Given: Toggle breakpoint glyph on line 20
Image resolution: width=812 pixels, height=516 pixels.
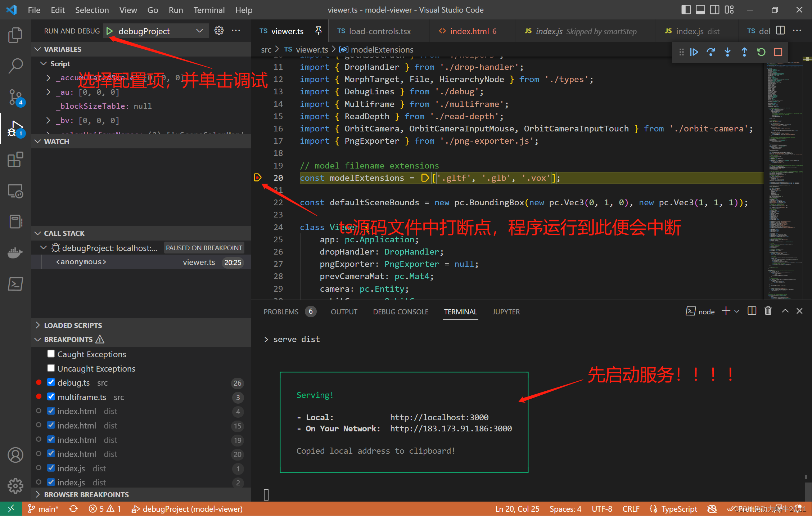Looking at the screenshot, I should 257,178.
